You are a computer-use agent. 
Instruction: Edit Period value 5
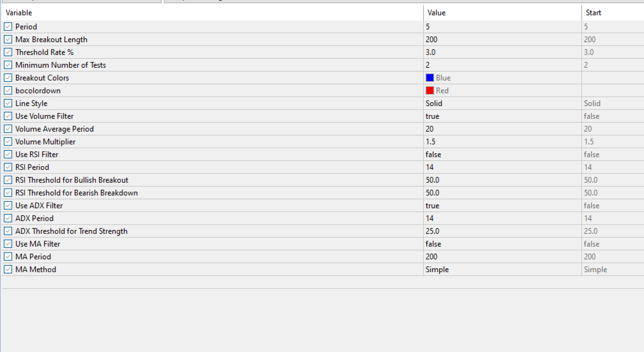pyautogui.click(x=502, y=27)
